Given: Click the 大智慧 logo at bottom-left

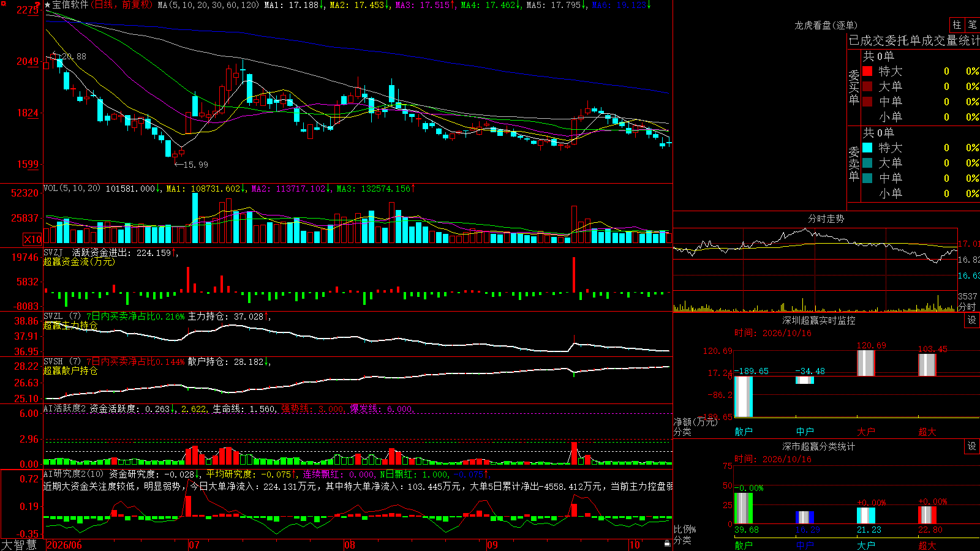Looking at the screenshot, I should coord(19,545).
